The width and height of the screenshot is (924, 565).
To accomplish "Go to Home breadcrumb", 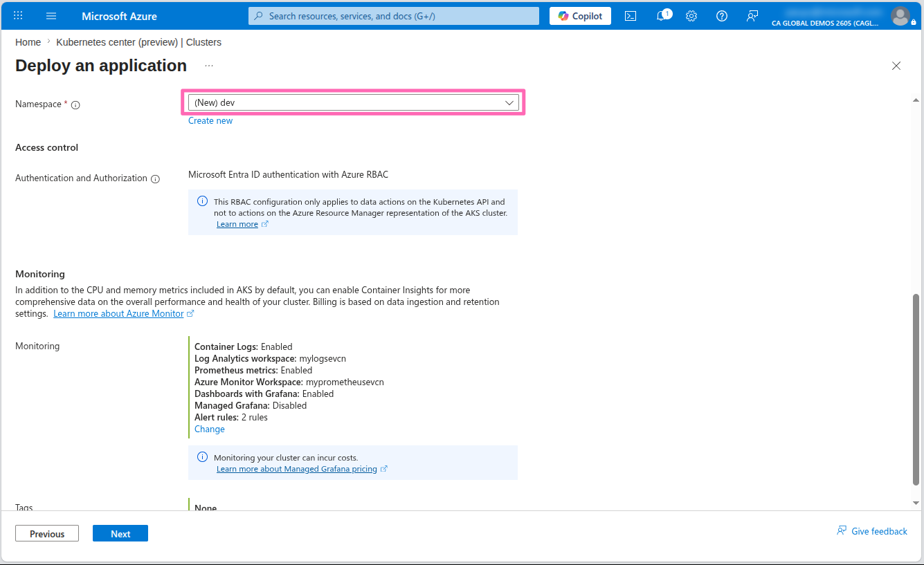I will (28, 42).
